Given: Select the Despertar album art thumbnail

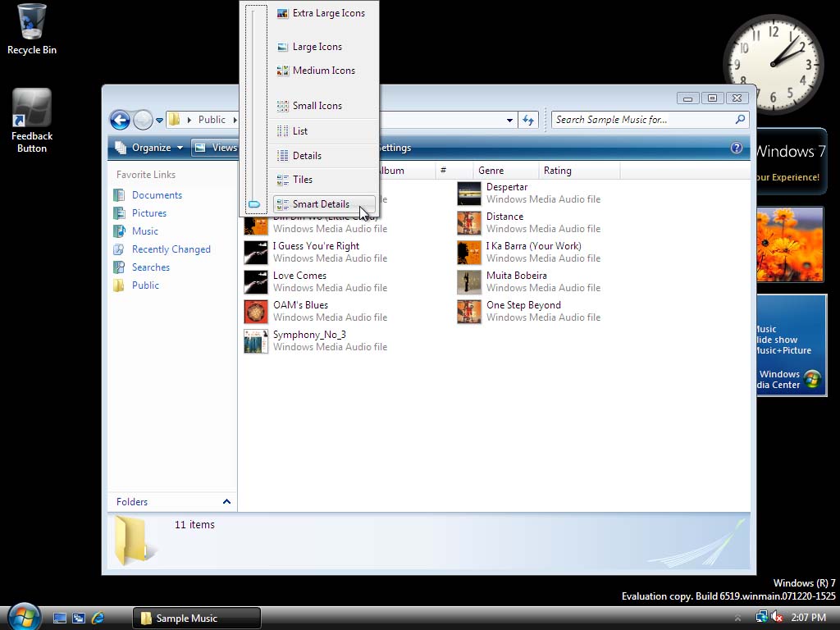Looking at the screenshot, I should tap(469, 194).
